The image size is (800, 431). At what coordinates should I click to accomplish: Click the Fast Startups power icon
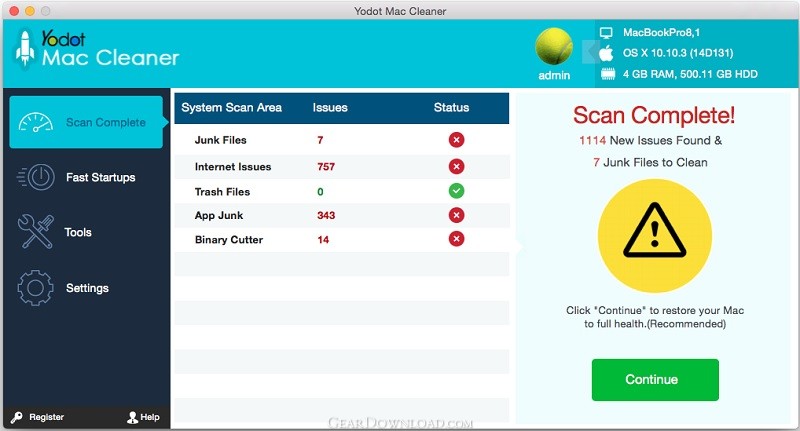[36, 178]
